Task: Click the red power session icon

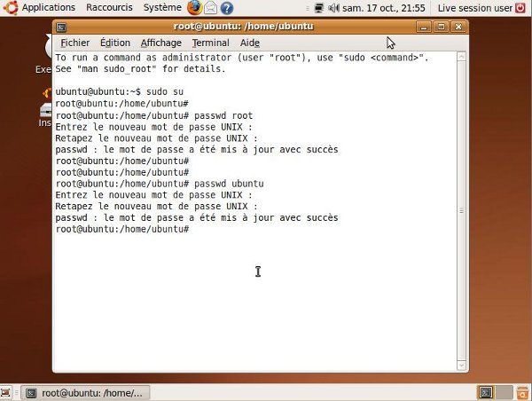Action: point(522,8)
